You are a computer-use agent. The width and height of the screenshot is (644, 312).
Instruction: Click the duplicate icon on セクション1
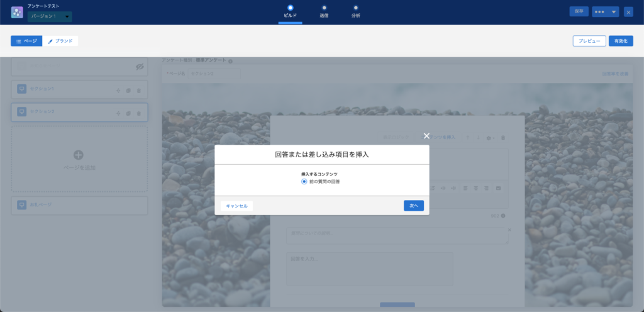(128, 91)
